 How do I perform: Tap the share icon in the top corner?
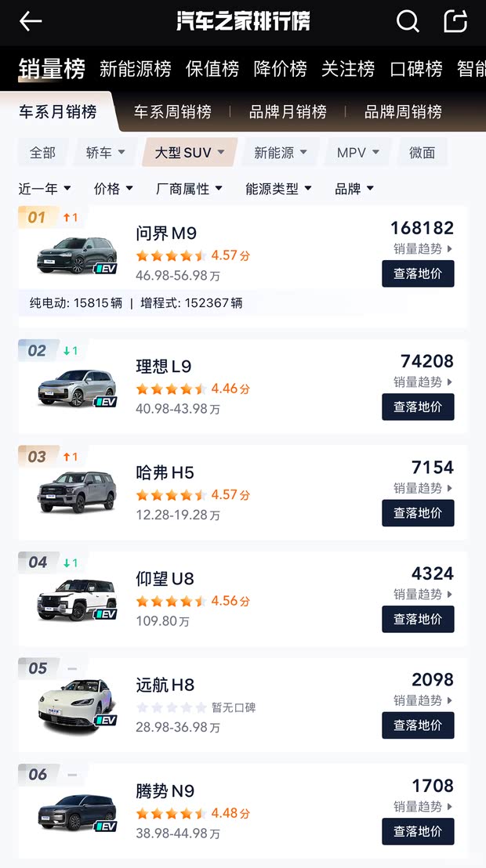pyautogui.click(x=455, y=22)
